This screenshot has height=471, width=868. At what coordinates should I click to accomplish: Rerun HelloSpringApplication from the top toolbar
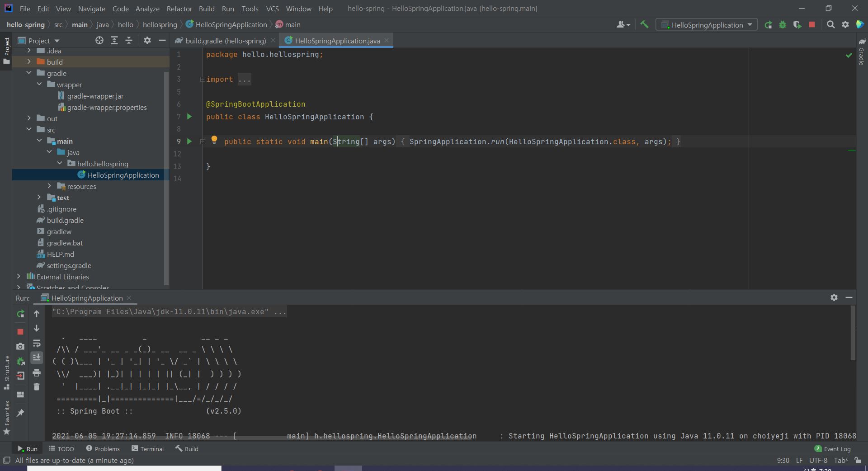coord(768,25)
